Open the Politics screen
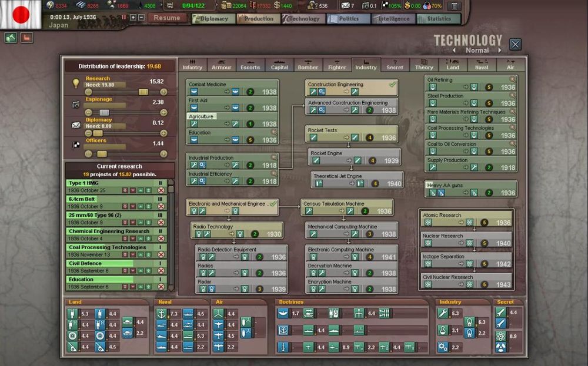The height and width of the screenshot is (366, 588). (348, 18)
